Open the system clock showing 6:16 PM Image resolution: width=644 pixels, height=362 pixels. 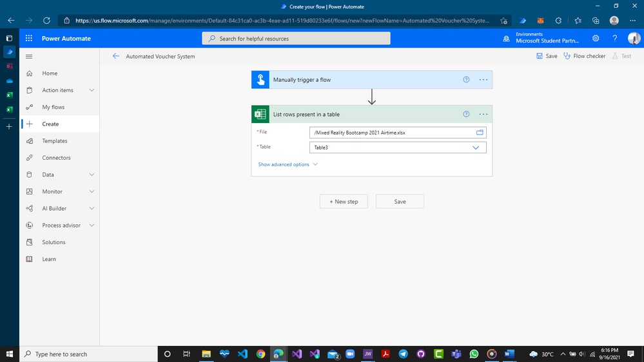609,354
